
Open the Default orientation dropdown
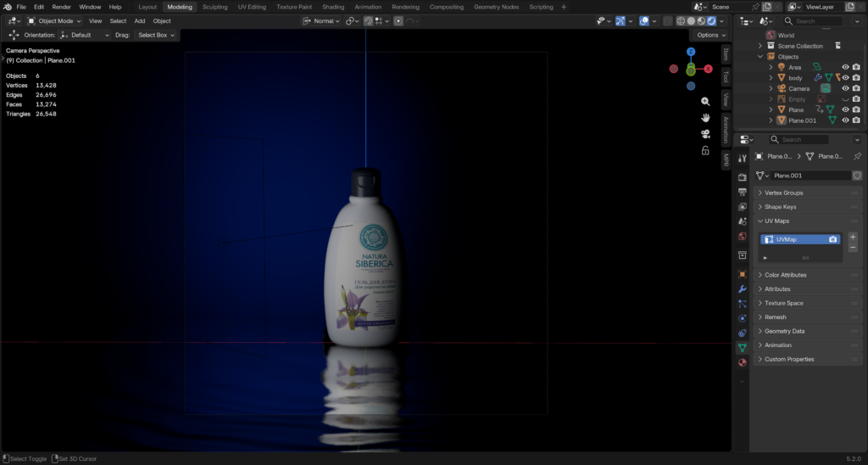pyautogui.click(x=84, y=35)
